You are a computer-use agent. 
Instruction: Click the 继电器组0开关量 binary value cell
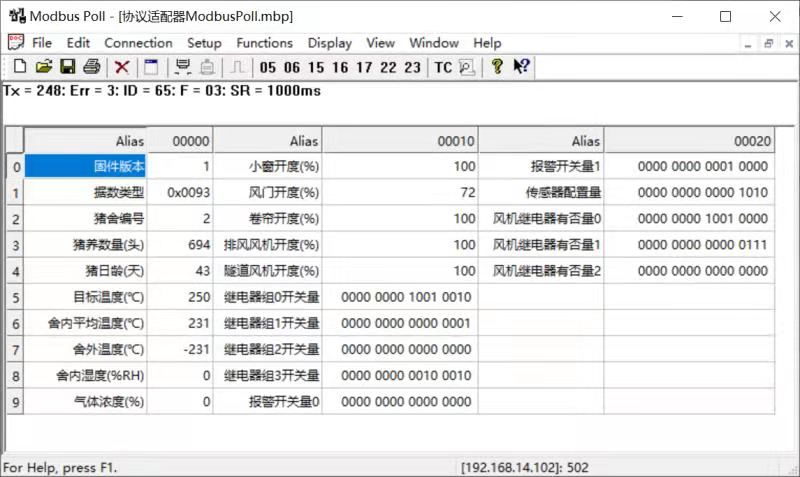point(401,297)
